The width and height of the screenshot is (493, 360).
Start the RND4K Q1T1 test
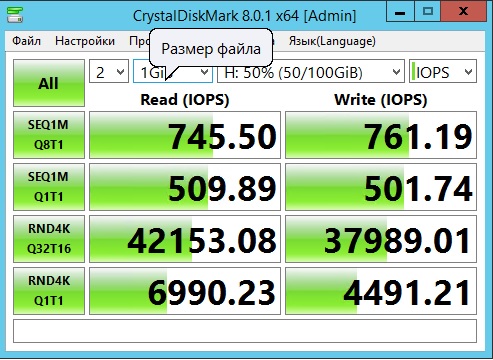[x=49, y=291]
